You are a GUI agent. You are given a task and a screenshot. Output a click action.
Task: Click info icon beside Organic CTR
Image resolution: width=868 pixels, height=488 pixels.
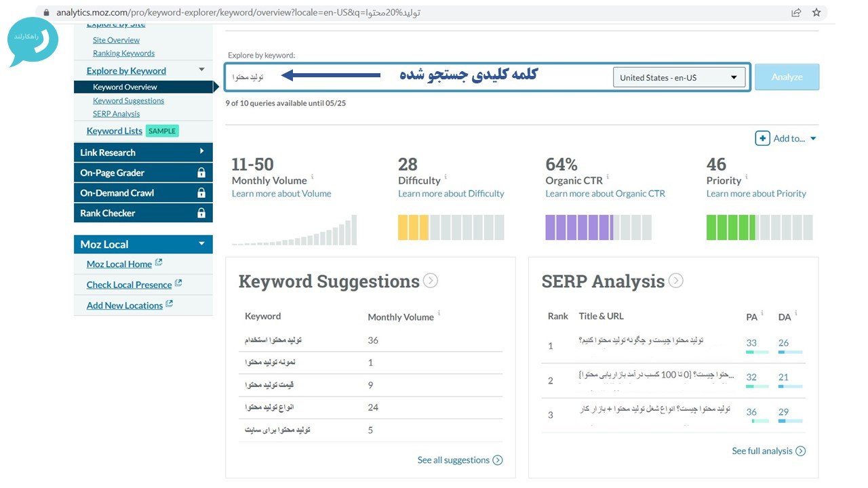[608, 178]
